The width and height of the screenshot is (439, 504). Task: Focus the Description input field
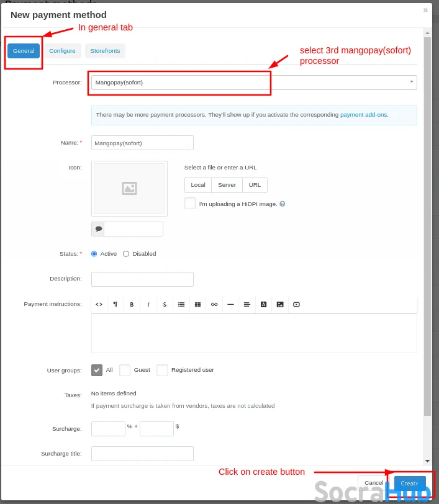tap(142, 279)
